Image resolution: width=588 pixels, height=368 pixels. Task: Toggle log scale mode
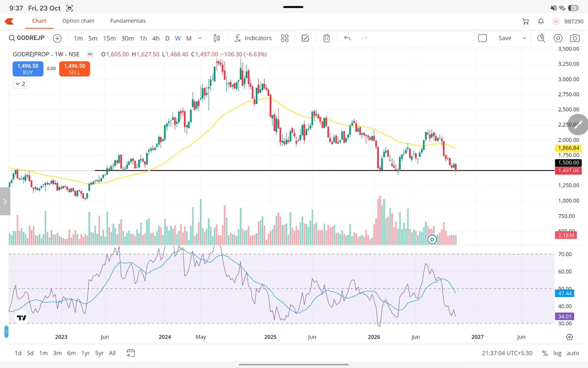pos(558,353)
